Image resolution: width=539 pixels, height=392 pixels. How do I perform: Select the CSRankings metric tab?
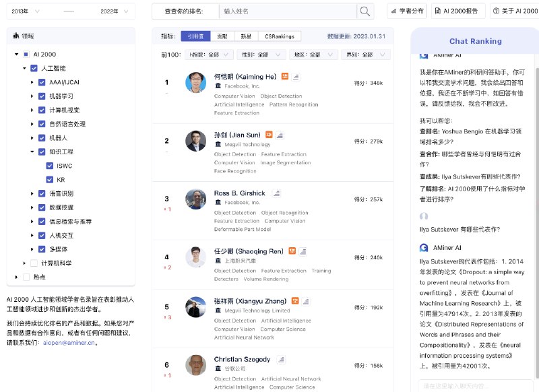point(280,36)
